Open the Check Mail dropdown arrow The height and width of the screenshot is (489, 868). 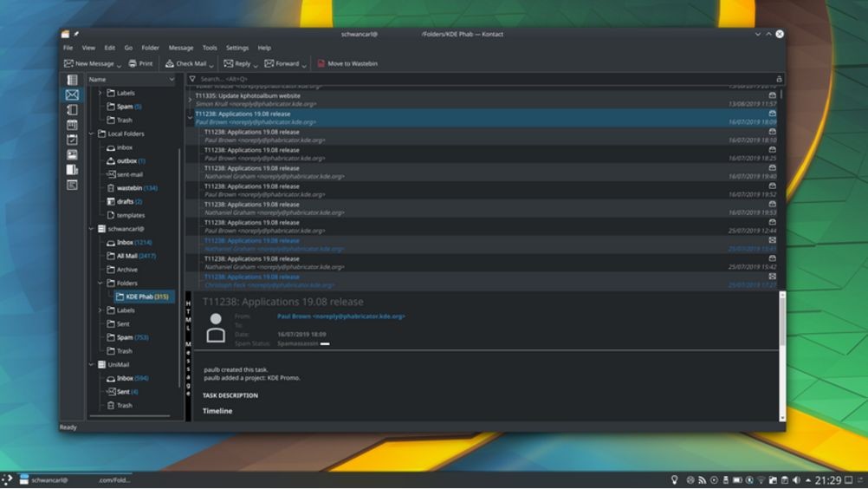point(211,66)
